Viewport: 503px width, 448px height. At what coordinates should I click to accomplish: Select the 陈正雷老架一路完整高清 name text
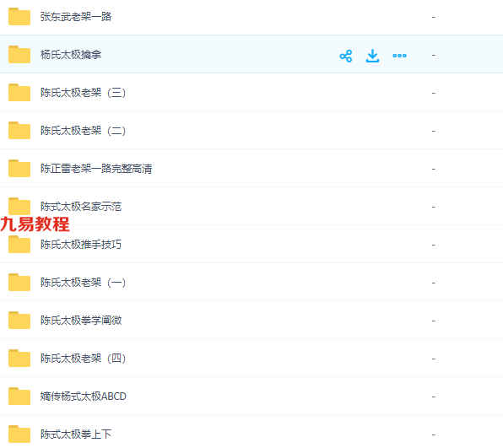click(x=96, y=169)
